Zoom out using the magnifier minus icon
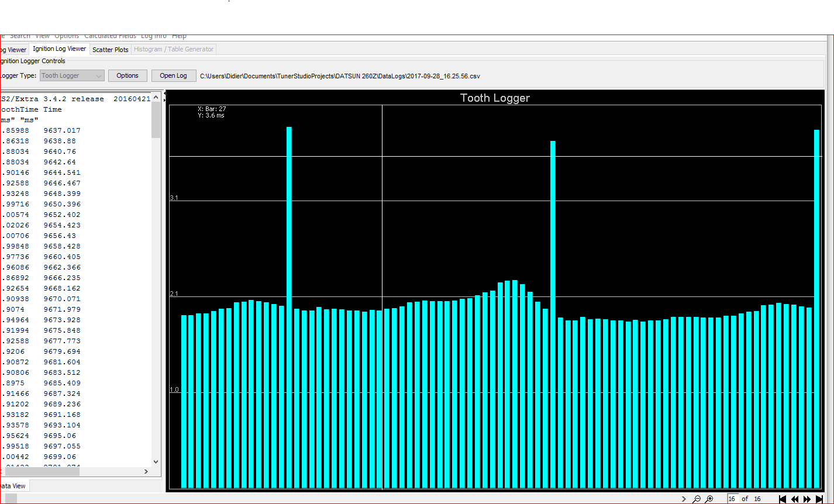The height and width of the screenshot is (504, 834). point(697,499)
